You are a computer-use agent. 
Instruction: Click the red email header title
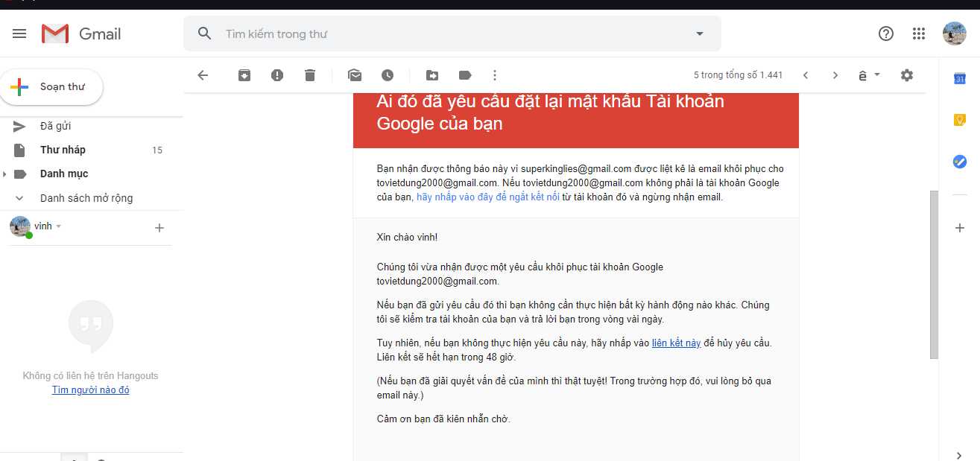coord(550,112)
